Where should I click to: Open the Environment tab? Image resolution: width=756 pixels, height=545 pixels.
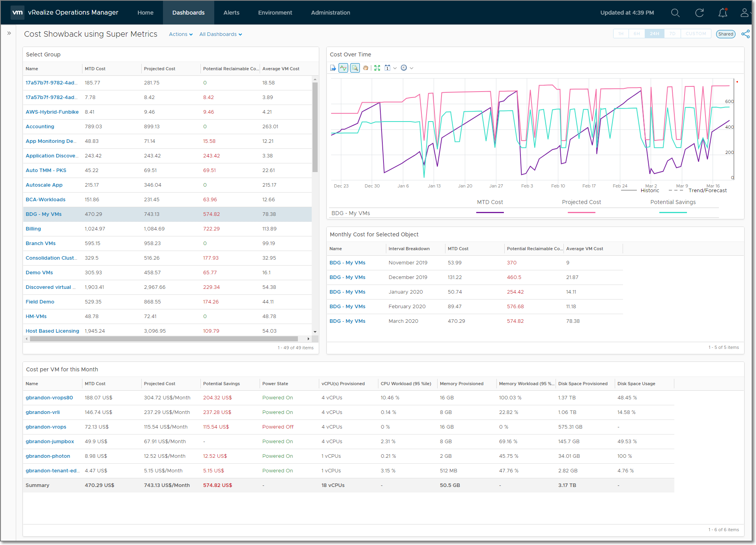[275, 13]
